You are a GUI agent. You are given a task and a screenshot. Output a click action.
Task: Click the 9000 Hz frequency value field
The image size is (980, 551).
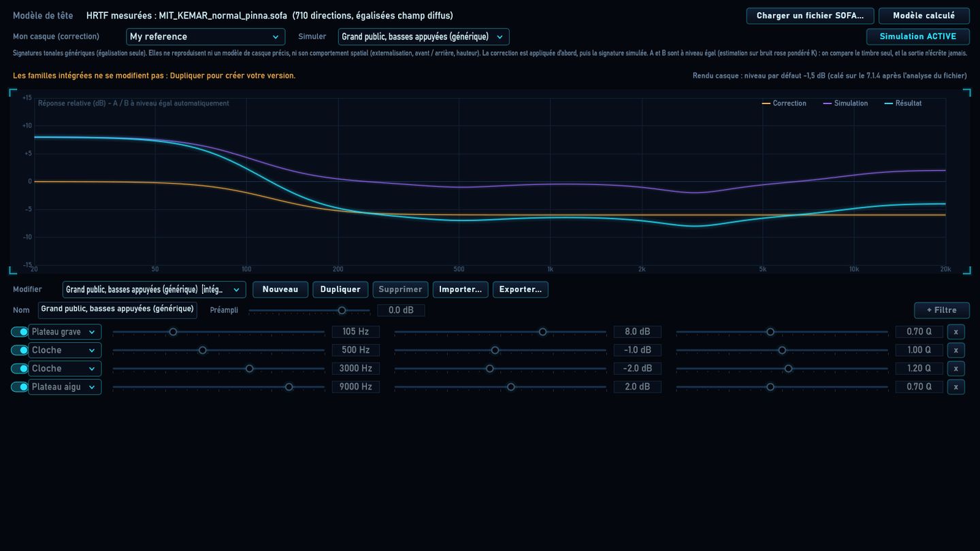(355, 387)
